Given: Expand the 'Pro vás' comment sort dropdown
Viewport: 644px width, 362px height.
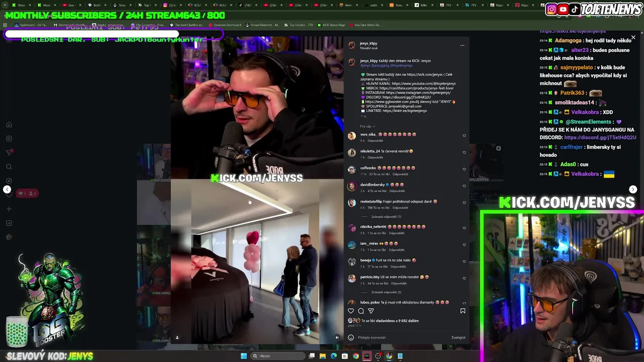Looking at the screenshot, I should point(367,126).
